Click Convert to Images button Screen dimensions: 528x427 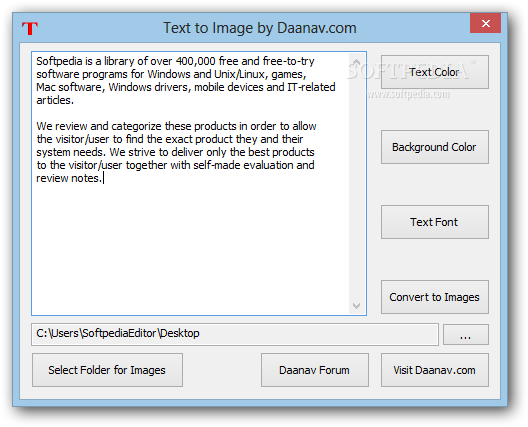coord(435,297)
